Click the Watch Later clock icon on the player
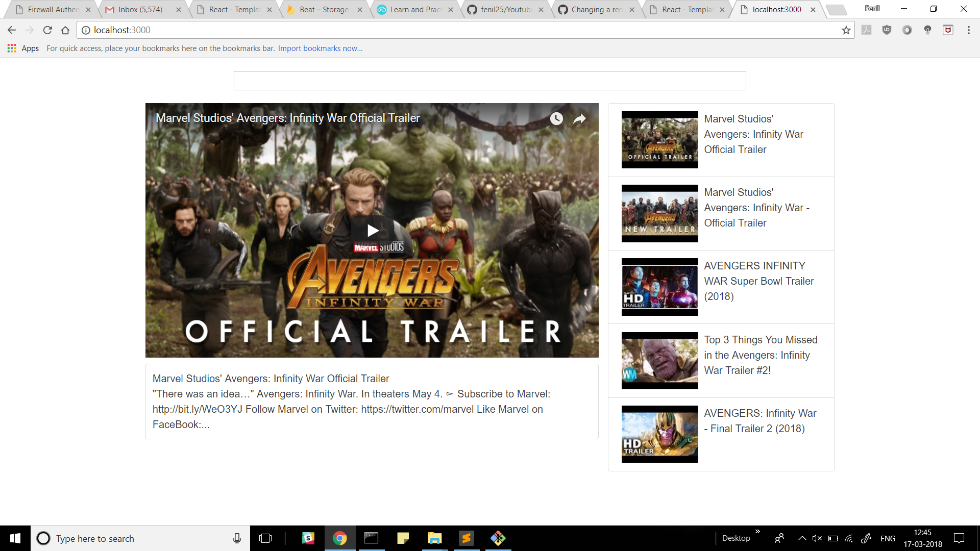The image size is (980, 551). [556, 118]
